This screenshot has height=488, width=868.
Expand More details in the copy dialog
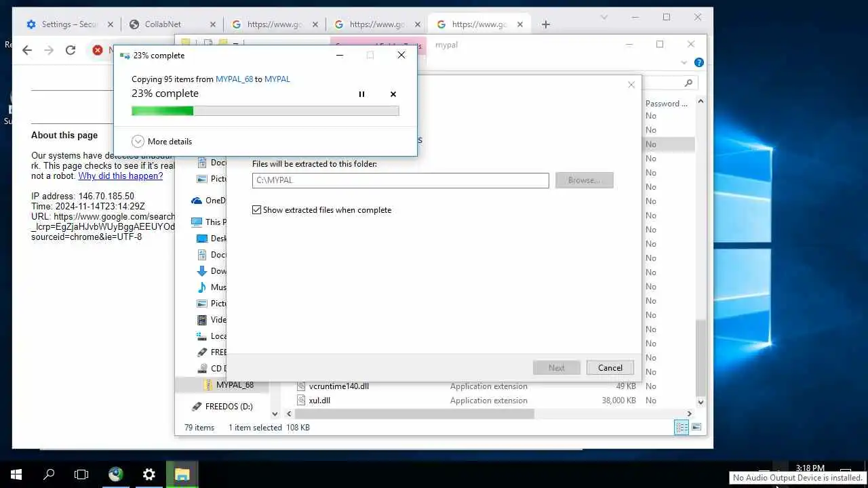coord(162,142)
